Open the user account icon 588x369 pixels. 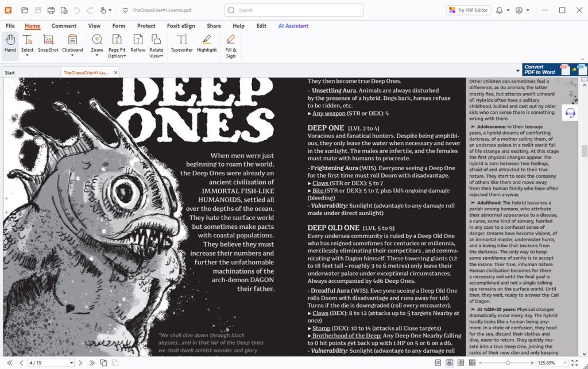coord(519,10)
